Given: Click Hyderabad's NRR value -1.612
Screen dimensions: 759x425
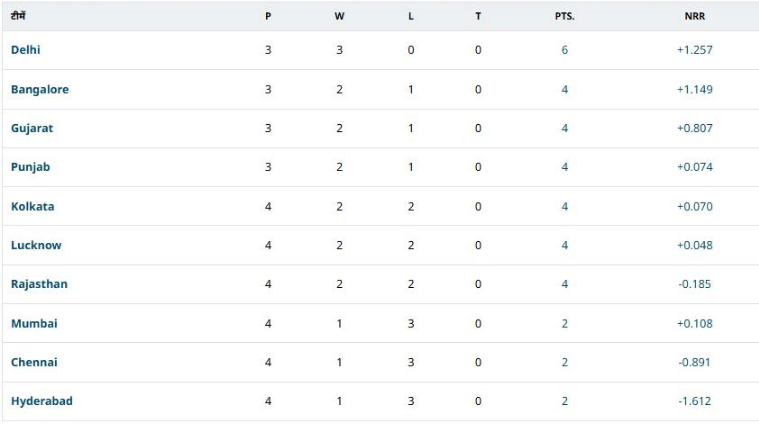Looking at the screenshot, I should (x=694, y=401).
